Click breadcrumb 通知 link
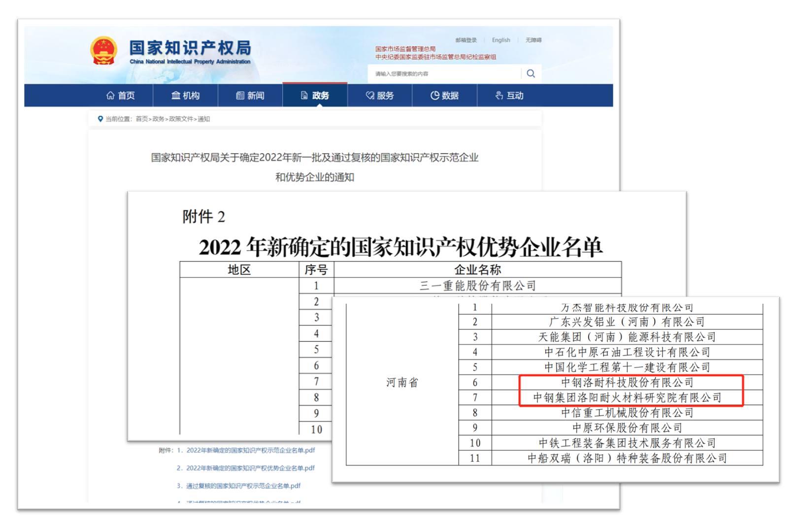This screenshot has height=532, width=800. [204, 119]
